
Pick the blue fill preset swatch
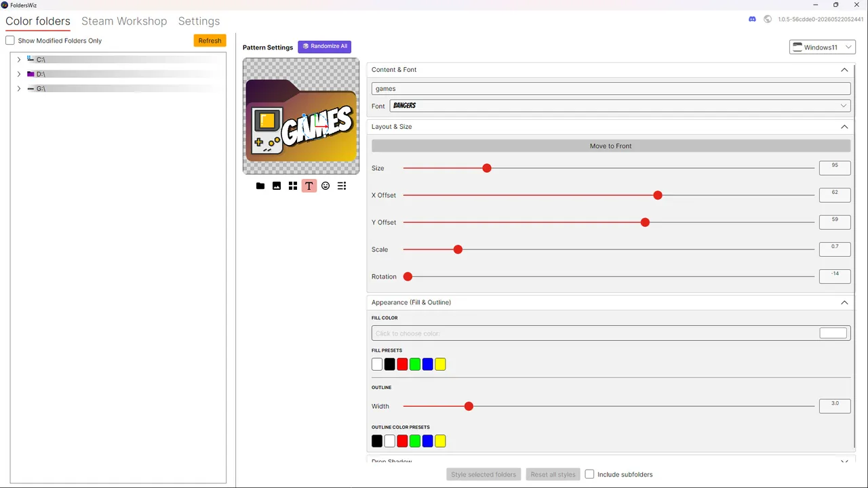pos(427,365)
